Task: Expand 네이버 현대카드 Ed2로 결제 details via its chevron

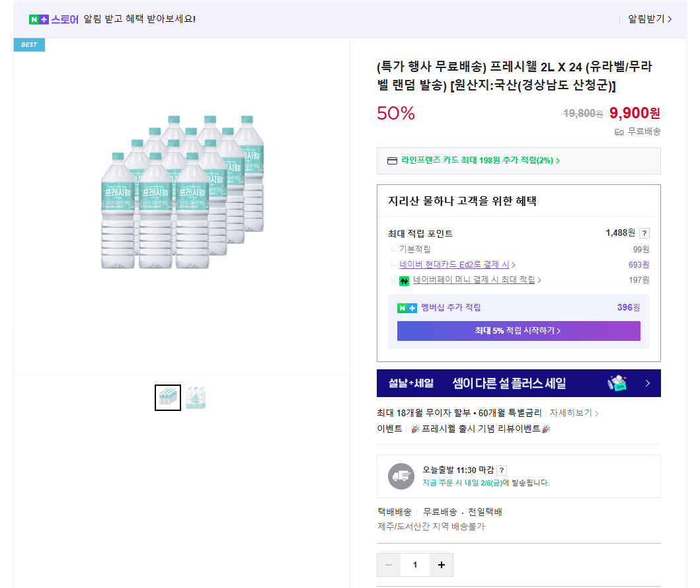Action: [512, 264]
